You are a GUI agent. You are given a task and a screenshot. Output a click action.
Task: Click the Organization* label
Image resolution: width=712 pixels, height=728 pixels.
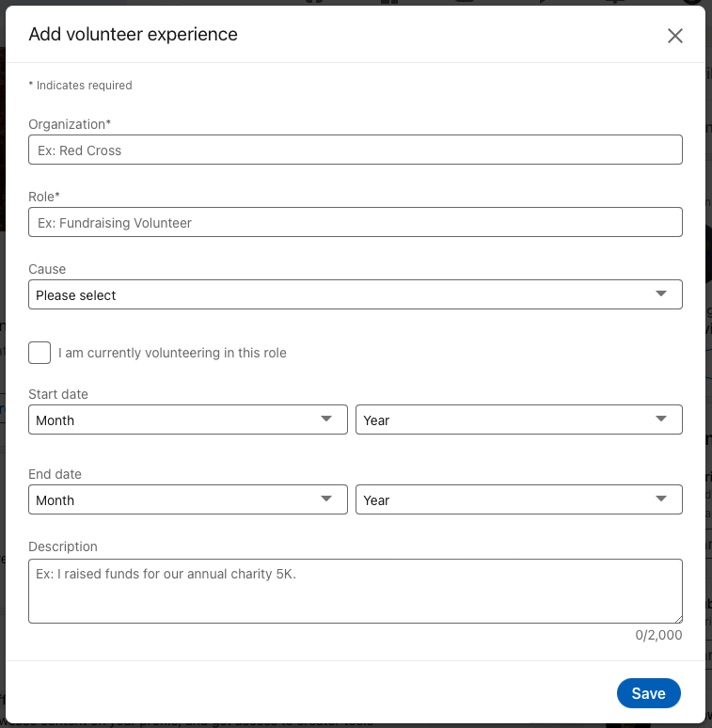(70, 124)
